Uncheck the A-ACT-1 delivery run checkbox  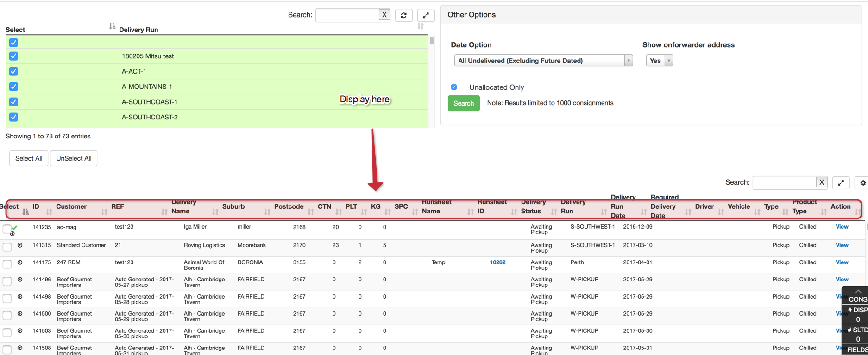13,71
